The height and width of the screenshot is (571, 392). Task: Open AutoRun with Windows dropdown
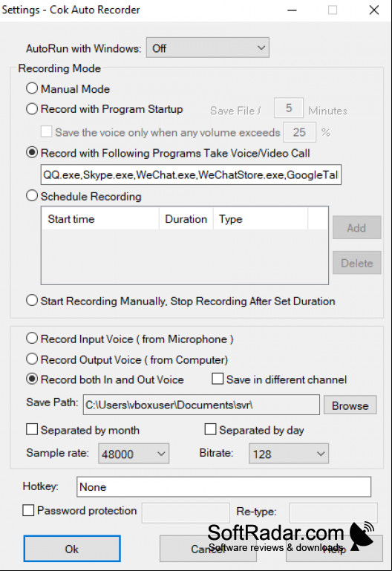(x=207, y=48)
